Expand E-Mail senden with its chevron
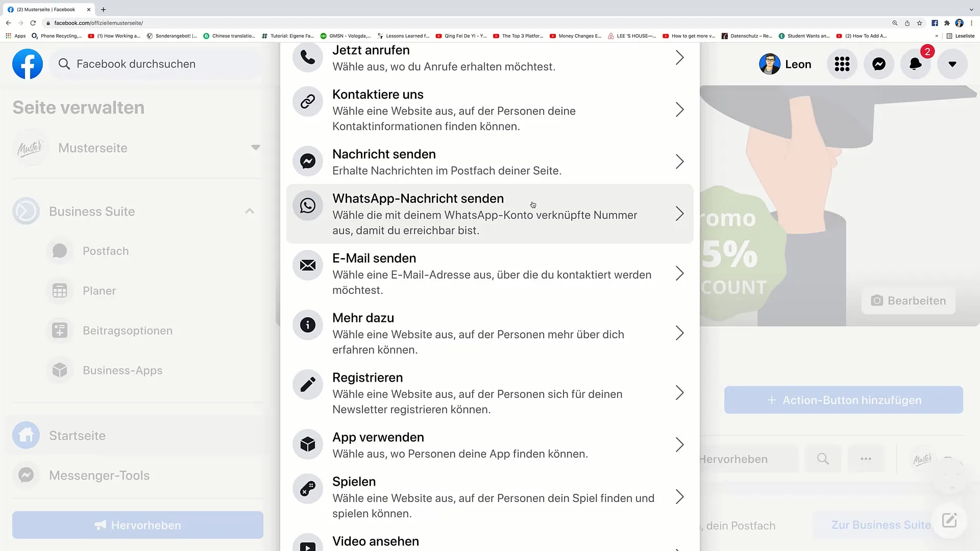The width and height of the screenshot is (980, 551). [x=679, y=273]
